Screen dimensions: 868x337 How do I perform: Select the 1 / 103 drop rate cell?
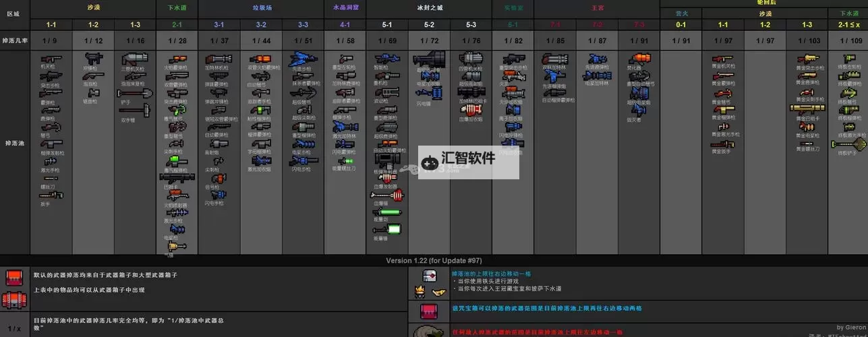[807, 41]
